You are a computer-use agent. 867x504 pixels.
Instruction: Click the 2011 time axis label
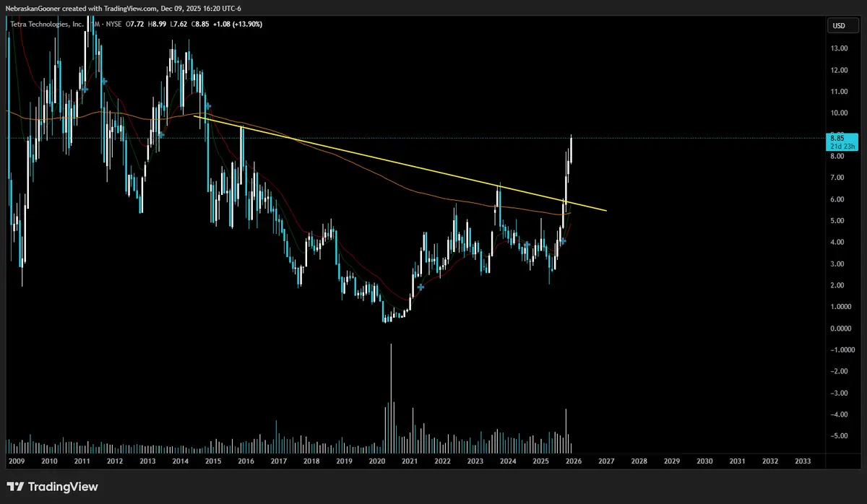[x=82, y=461]
